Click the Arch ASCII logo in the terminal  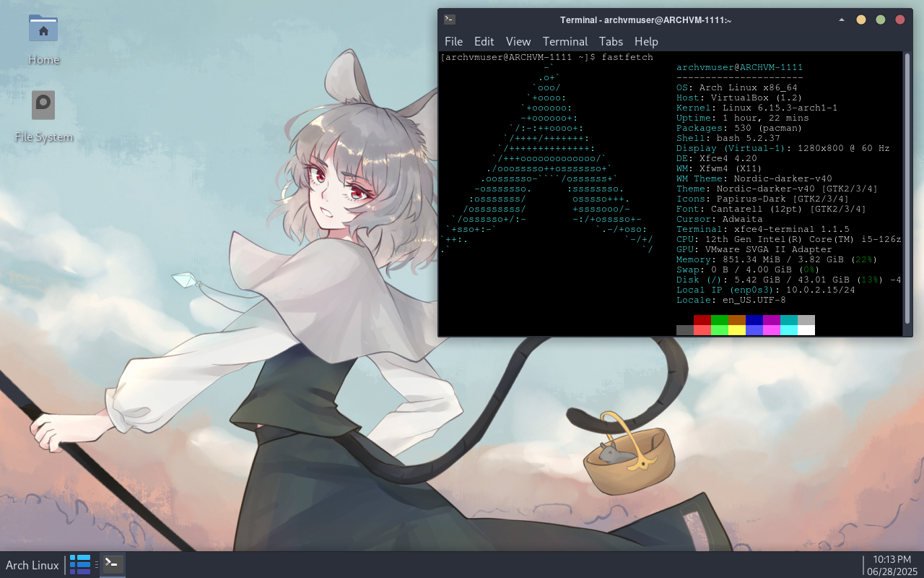[546, 158]
